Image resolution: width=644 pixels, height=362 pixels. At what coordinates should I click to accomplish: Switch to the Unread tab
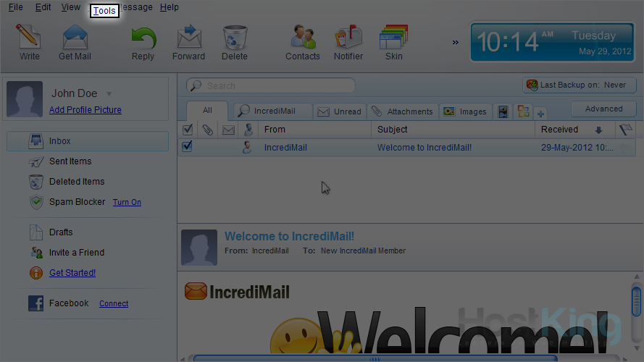click(340, 111)
